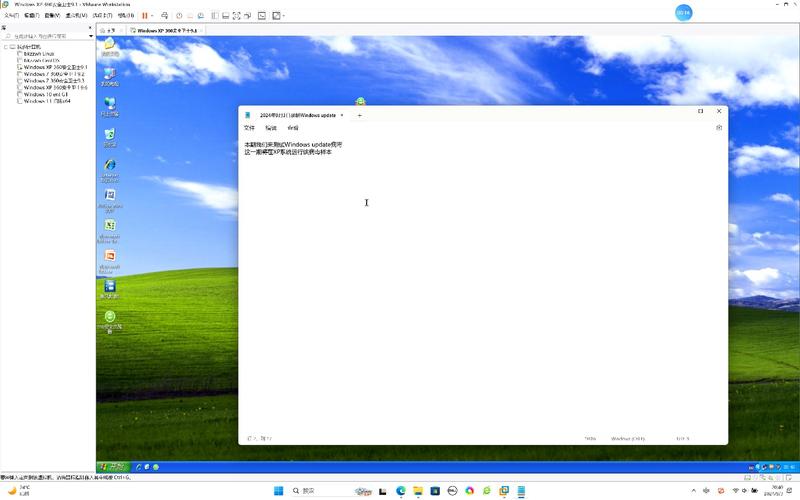Open My Documents folder icon on XP desktop
The height and width of the screenshot is (500, 800).
pos(110,47)
